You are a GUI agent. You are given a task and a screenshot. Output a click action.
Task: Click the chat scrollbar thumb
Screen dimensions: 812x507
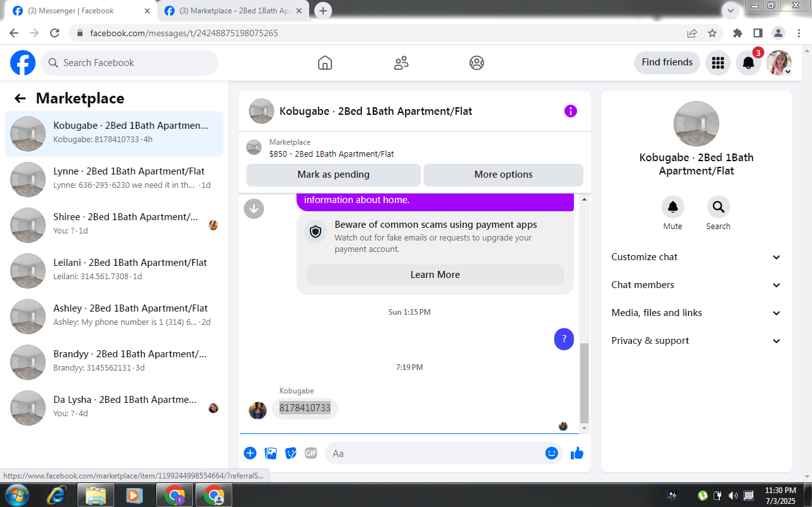(x=585, y=383)
